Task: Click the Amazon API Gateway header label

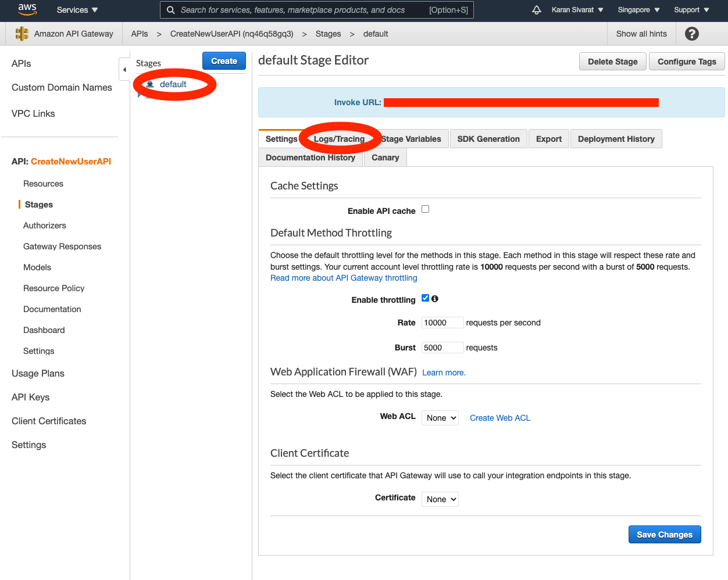Action: (74, 34)
